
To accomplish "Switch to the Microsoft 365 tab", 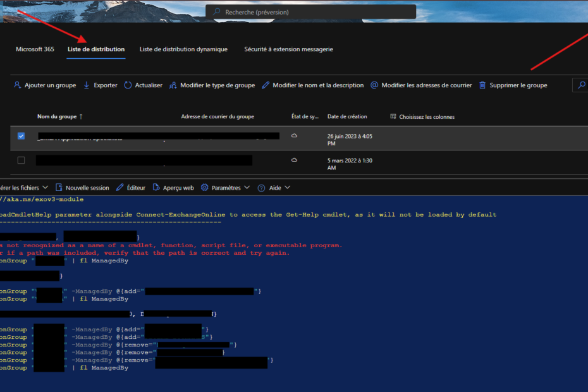I will [x=35, y=49].
